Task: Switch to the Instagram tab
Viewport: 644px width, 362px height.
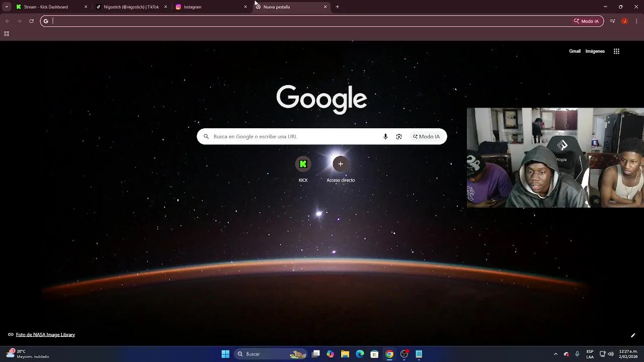Action: pos(211,7)
